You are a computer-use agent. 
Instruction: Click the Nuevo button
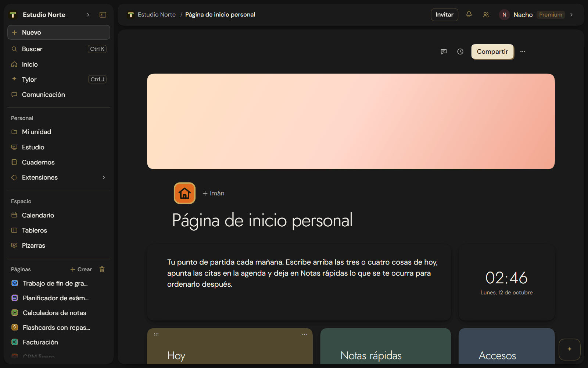[59, 32]
